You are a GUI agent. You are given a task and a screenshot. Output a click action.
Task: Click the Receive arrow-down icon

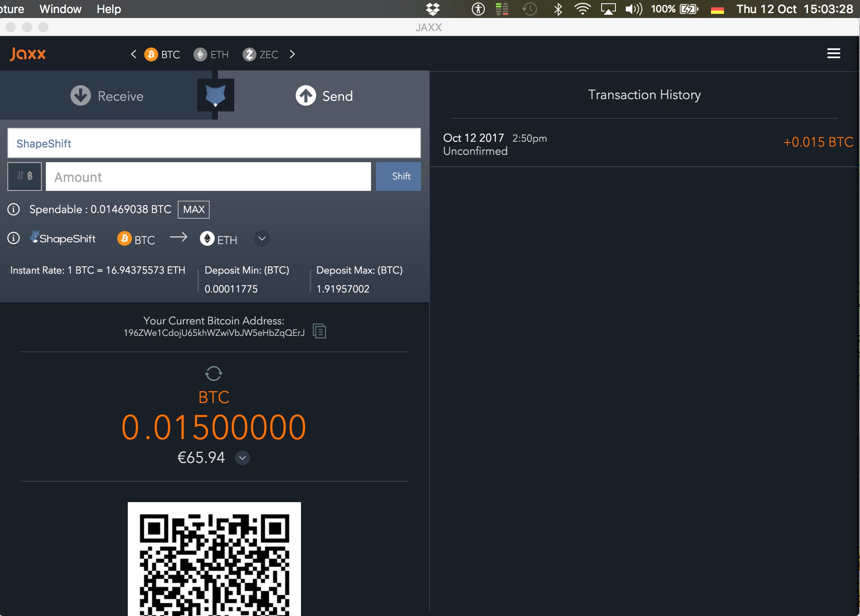click(x=79, y=95)
